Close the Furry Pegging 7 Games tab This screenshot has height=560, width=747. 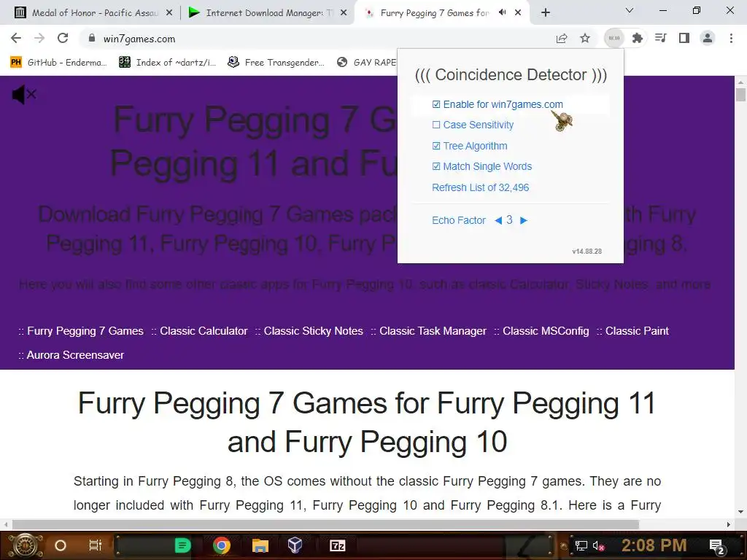(x=518, y=13)
